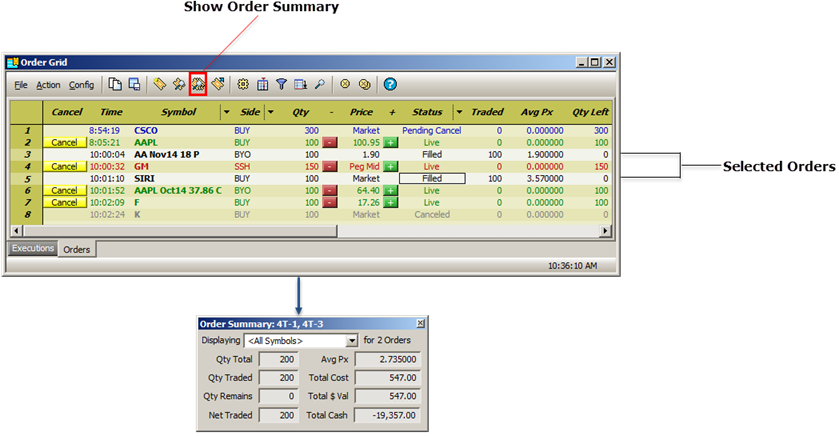The height and width of the screenshot is (436, 839).
Task: Cancel the F order at 10:02:09
Action: tap(65, 203)
